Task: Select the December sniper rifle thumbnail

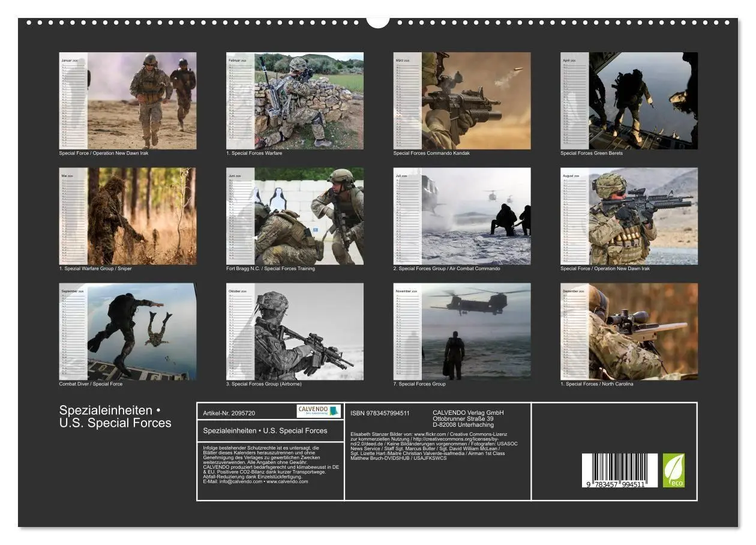Action: tap(629, 331)
